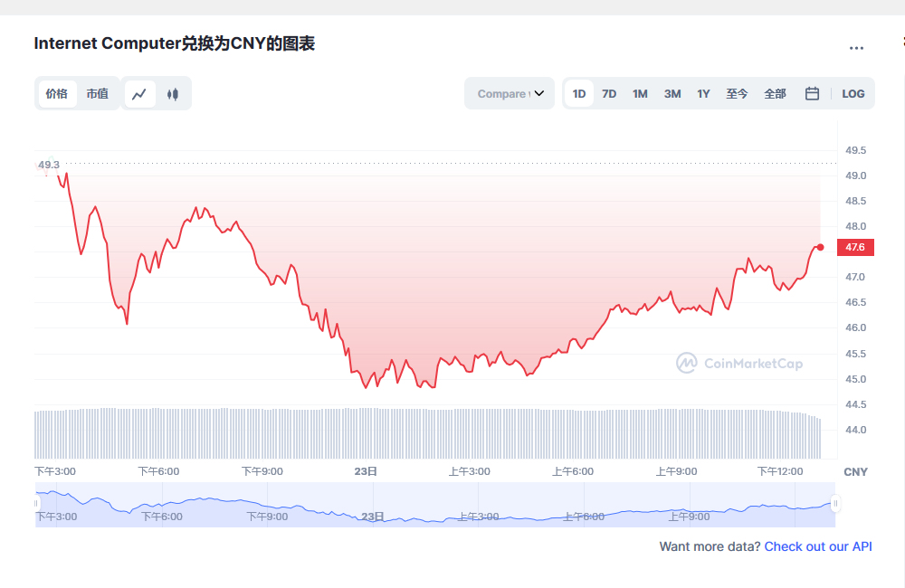Open the calendar date range picker
Screen dimensions: 905x588
pos(812,93)
